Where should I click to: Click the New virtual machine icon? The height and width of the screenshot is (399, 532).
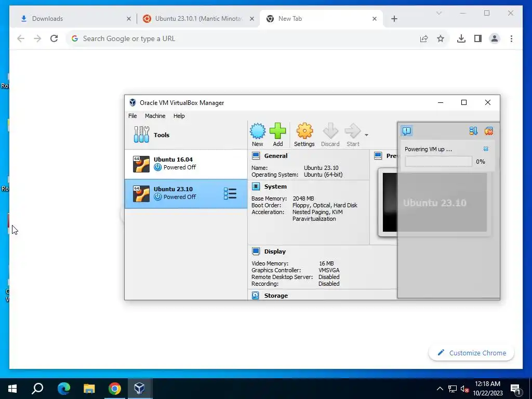[x=258, y=135]
